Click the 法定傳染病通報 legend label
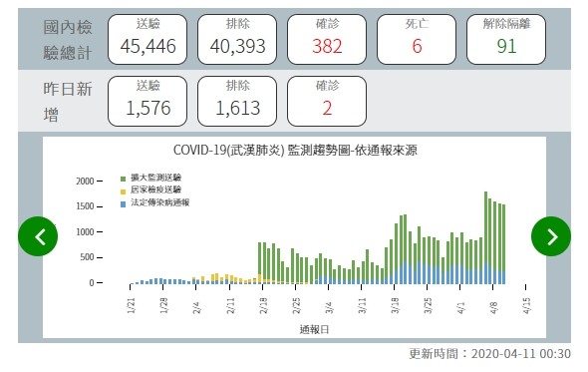The height and width of the screenshot is (372, 588). (160, 202)
